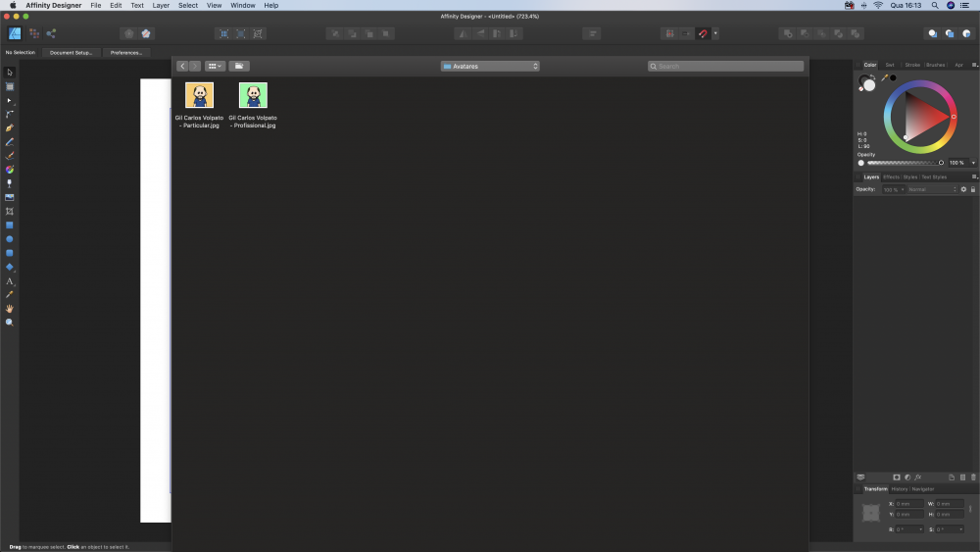The height and width of the screenshot is (552, 980).
Task: Select the Pencil tool
Action: point(10,142)
